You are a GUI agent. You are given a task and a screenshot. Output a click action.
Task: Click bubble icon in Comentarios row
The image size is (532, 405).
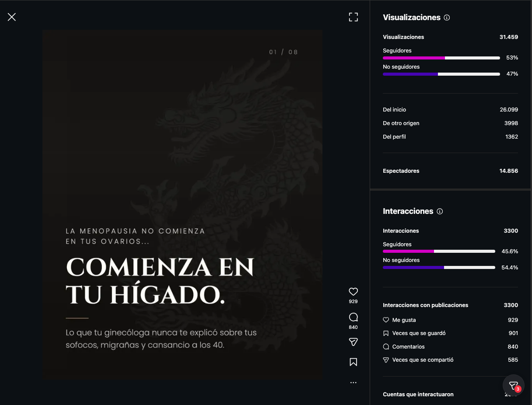386,347
